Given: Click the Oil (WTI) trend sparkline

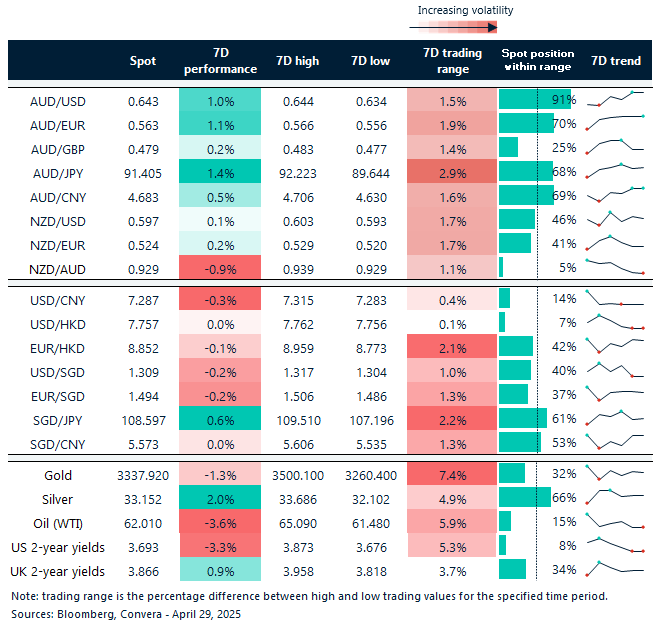Looking at the screenshot, I should 615,521.
